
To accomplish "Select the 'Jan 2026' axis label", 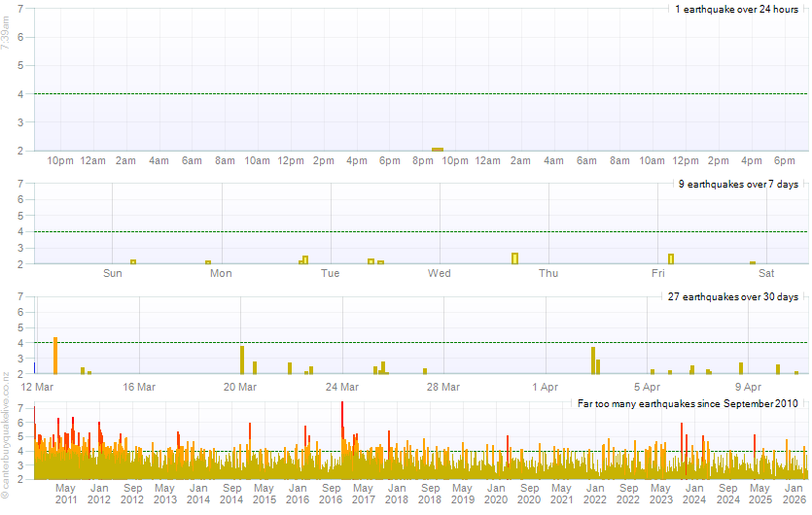I will pos(794,494).
